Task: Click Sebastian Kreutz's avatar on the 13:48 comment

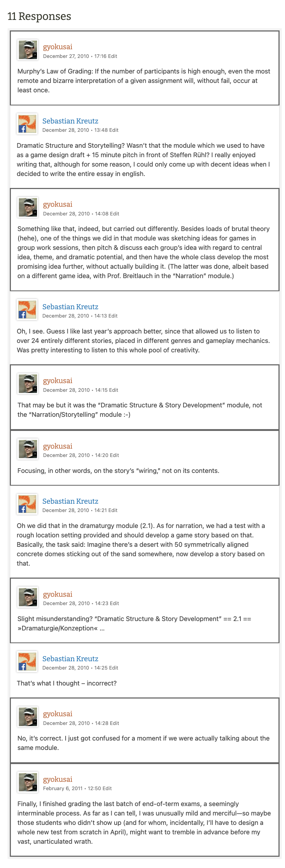Action: (x=27, y=124)
